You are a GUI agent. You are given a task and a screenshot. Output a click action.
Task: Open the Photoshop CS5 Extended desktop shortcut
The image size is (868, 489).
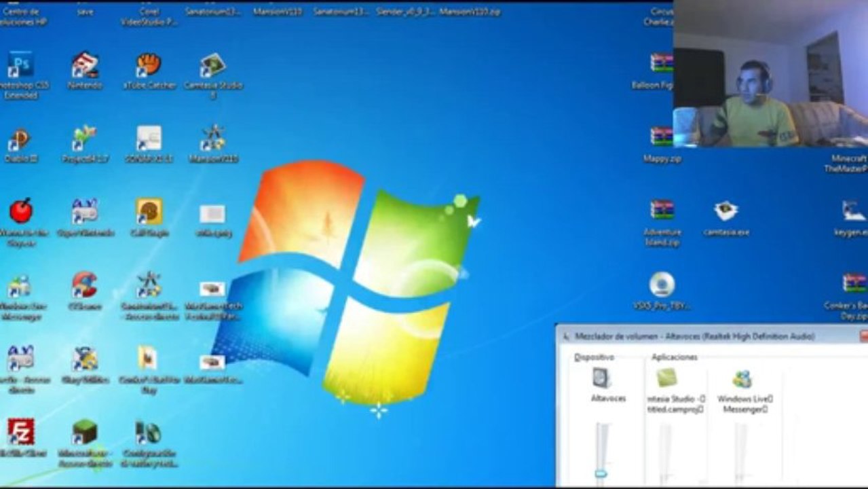20,66
